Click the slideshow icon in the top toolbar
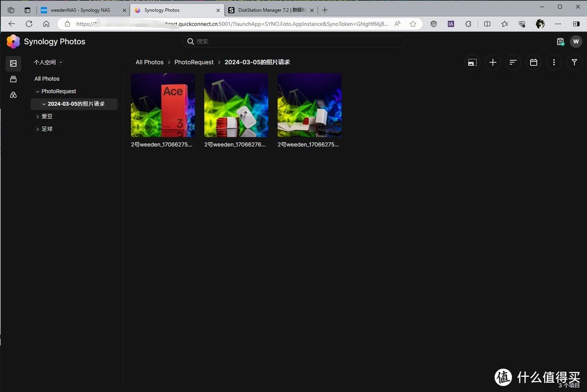 pyautogui.click(x=472, y=62)
